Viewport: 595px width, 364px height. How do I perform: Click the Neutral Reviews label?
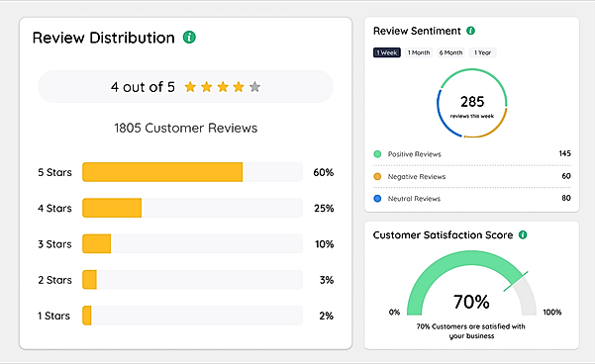[414, 198]
